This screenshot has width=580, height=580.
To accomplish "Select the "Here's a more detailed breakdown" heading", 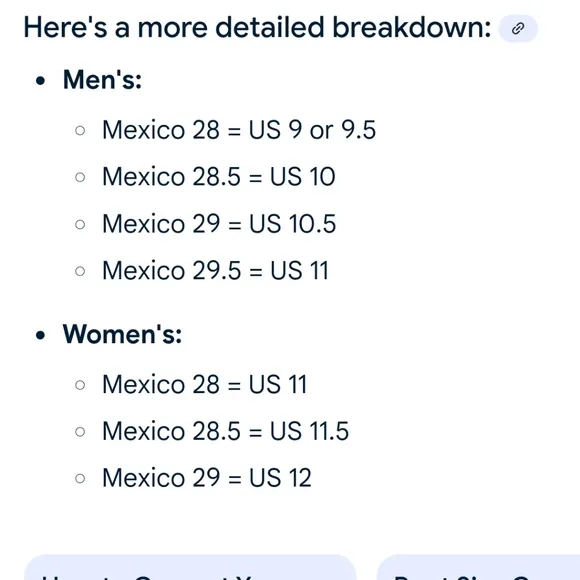I will pos(257,28).
